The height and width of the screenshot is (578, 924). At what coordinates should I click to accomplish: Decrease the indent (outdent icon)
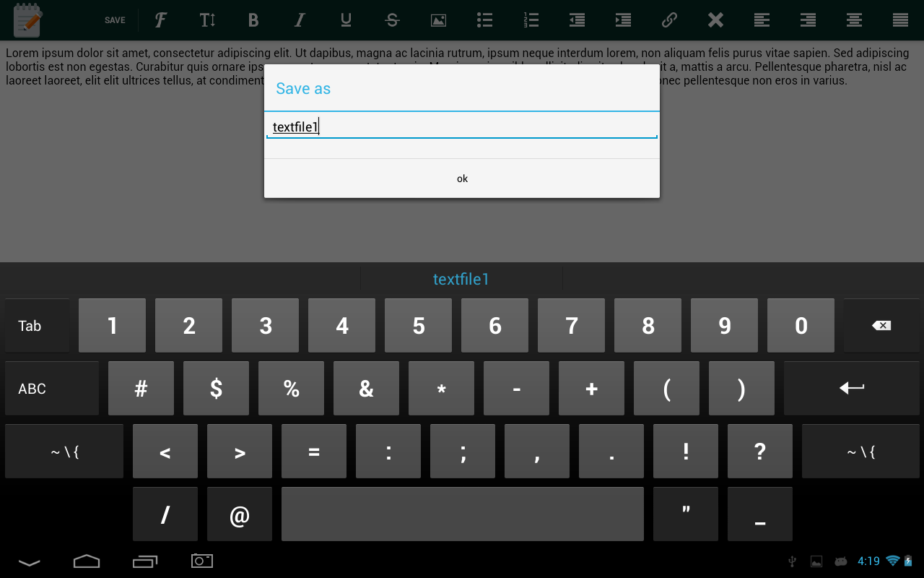tap(577, 20)
